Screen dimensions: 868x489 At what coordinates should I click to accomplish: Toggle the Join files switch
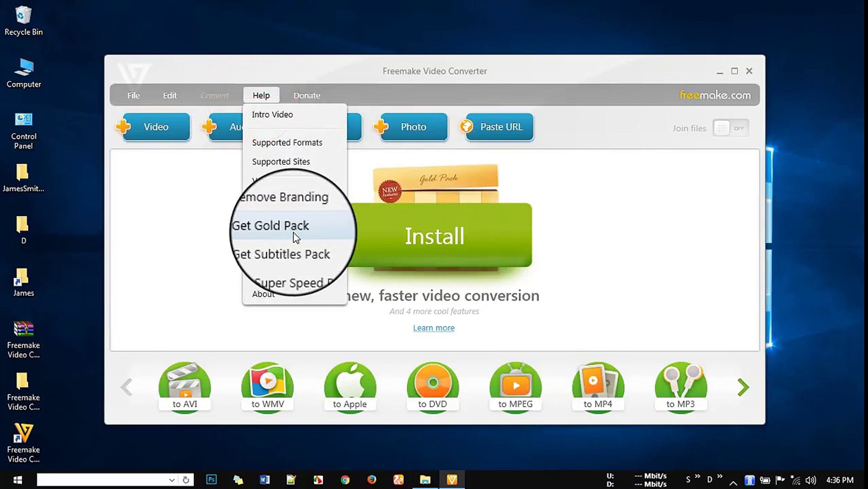(x=730, y=128)
